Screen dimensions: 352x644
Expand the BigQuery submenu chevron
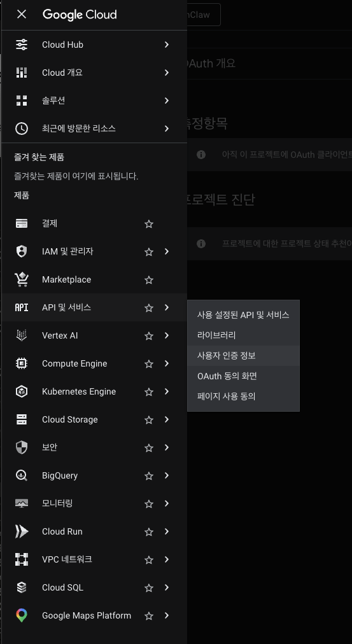[166, 475]
